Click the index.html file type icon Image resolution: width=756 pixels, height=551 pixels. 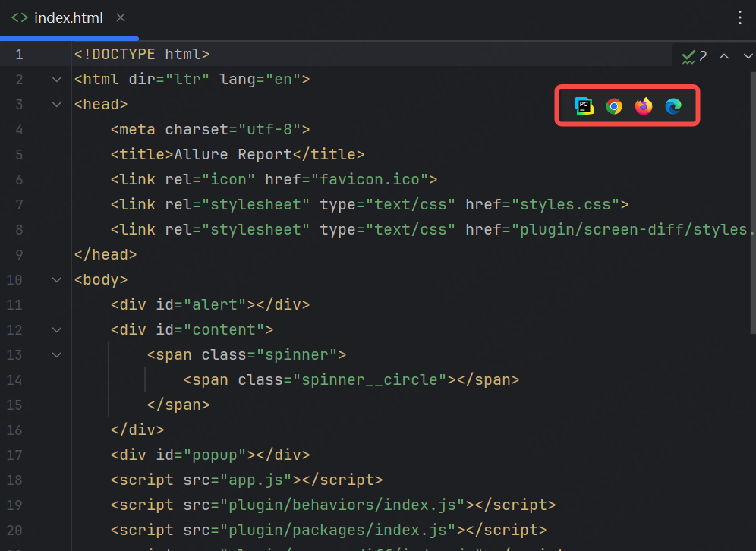coord(20,18)
